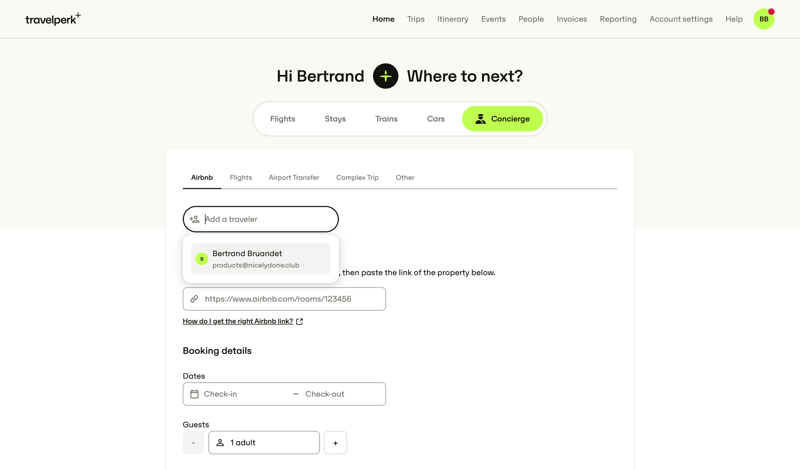Select the Concierge mode button
The width and height of the screenshot is (800, 470).
click(x=503, y=119)
